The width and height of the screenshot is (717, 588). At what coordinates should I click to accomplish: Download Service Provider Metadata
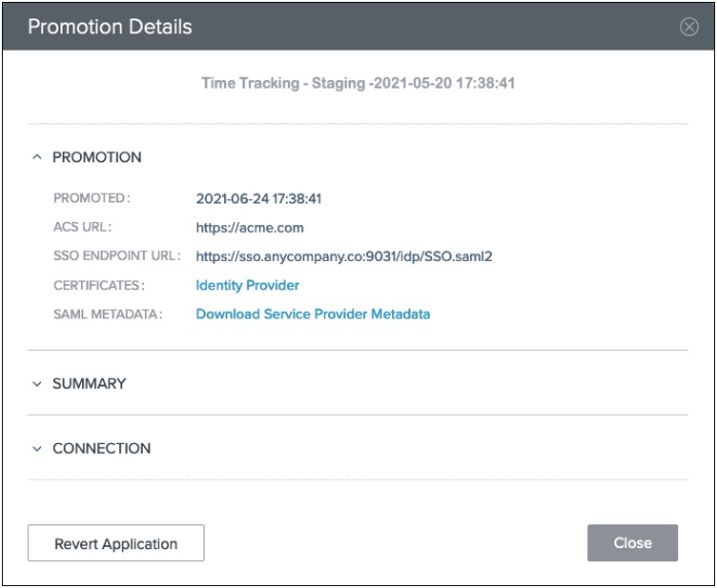(313, 314)
